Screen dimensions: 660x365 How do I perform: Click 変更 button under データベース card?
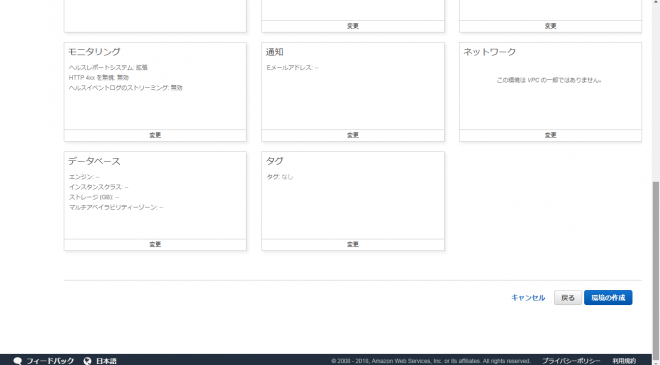click(155, 244)
